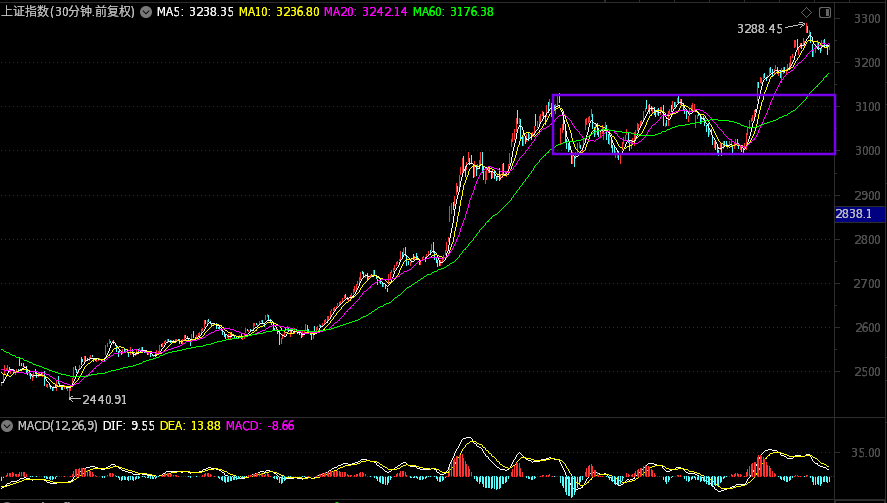887x503 pixels.
Task: Expand the MACD indicator dropdown arrow
Action: 7,426
